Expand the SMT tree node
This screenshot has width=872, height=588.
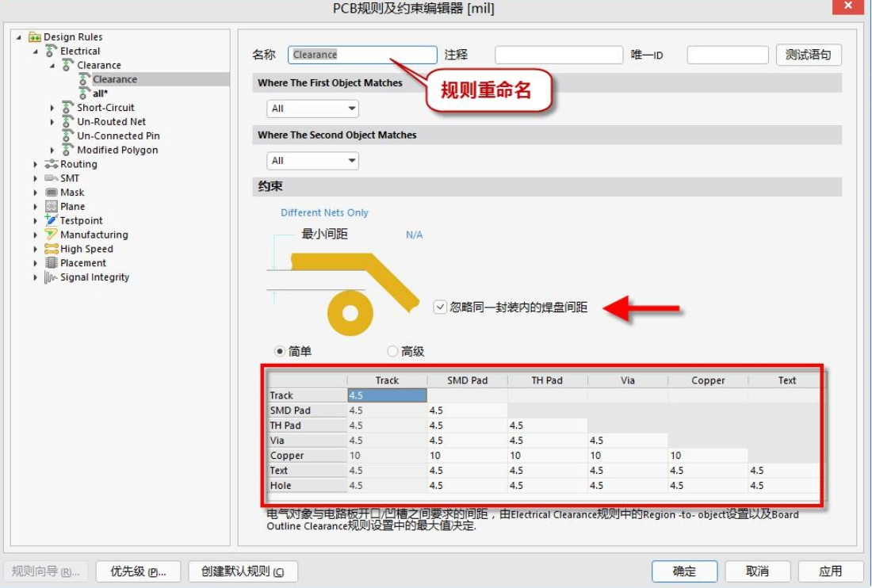36,178
